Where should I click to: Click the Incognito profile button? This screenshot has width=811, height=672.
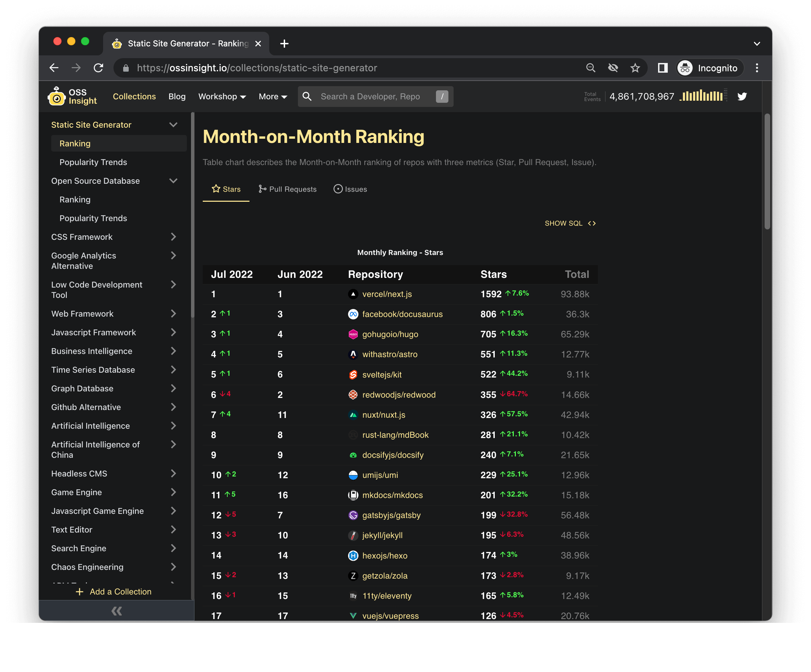coord(710,68)
